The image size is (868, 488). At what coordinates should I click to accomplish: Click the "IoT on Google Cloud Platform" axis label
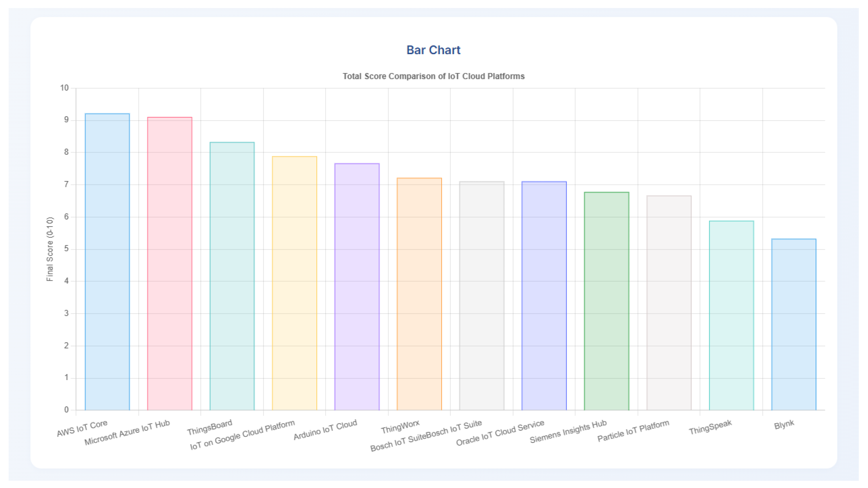click(x=242, y=435)
